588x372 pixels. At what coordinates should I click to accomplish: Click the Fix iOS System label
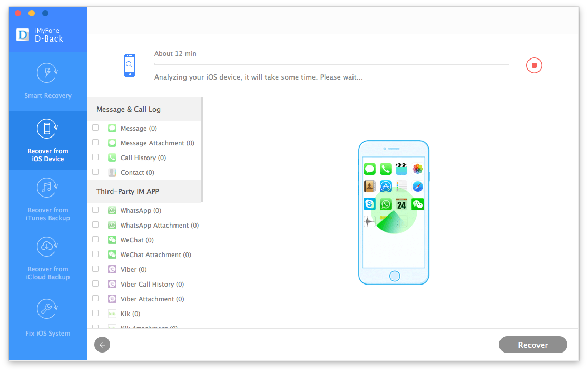pyautogui.click(x=47, y=334)
